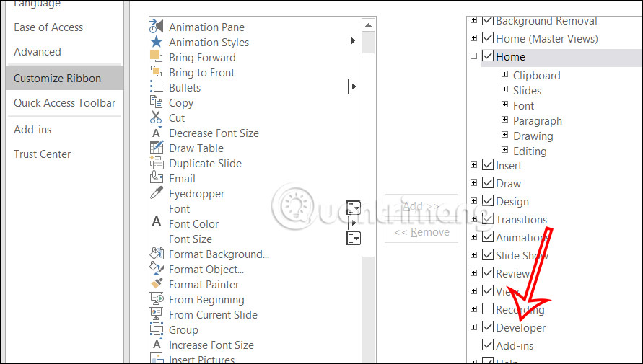Click the Add >> button
This screenshot has height=364, width=643.
421,206
